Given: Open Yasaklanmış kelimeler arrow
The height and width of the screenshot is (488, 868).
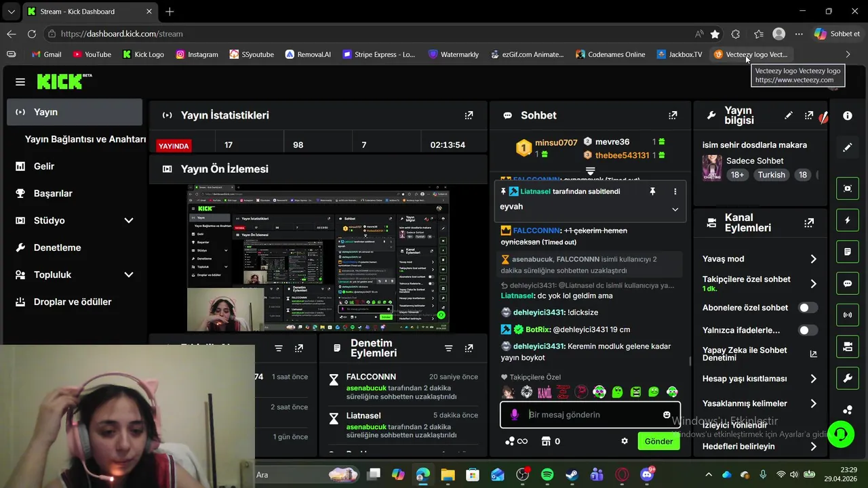Looking at the screenshot, I should [x=813, y=403].
